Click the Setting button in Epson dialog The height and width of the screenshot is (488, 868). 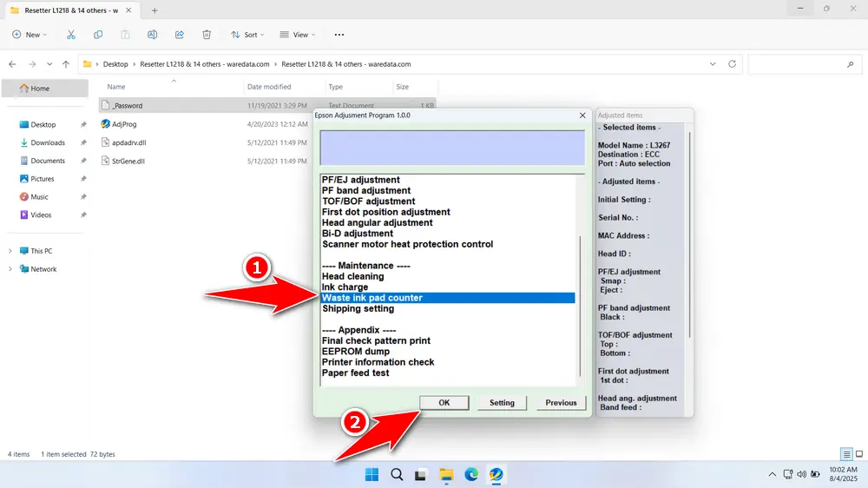click(502, 403)
